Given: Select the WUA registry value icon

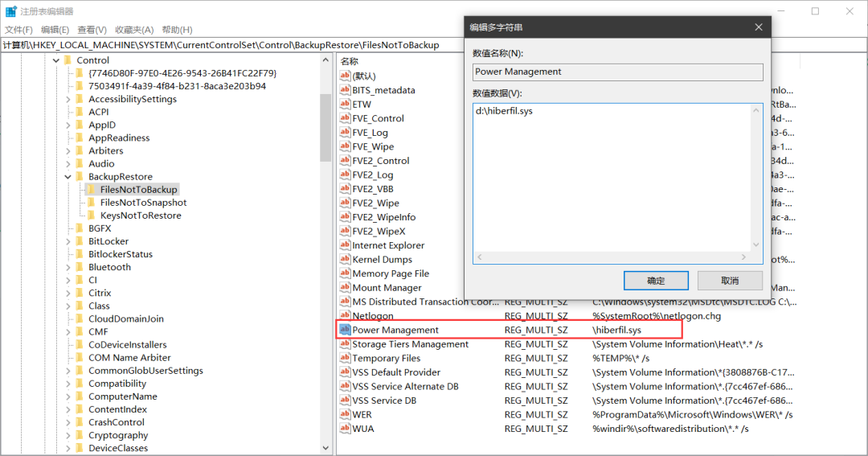Looking at the screenshot, I should coord(345,429).
